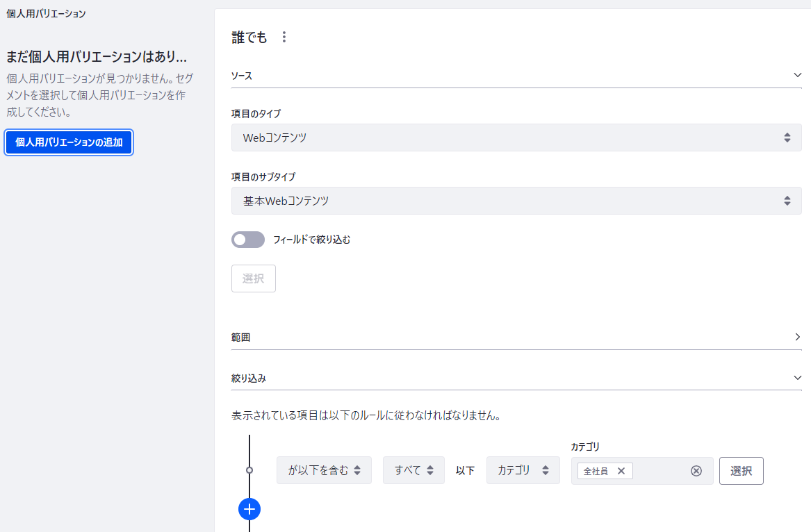Open the 項目のタイプ Webコンテンツ dropdown

click(x=516, y=138)
